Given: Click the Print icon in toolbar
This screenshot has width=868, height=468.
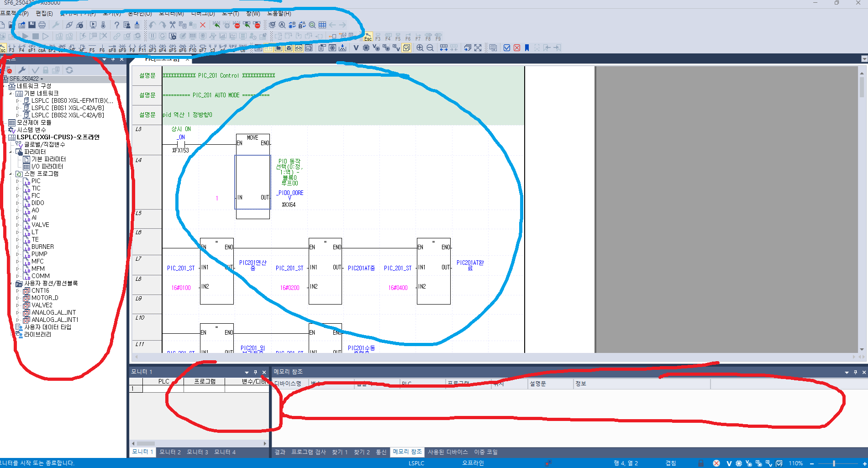Looking at the screenshot, I should coord(42,25).
